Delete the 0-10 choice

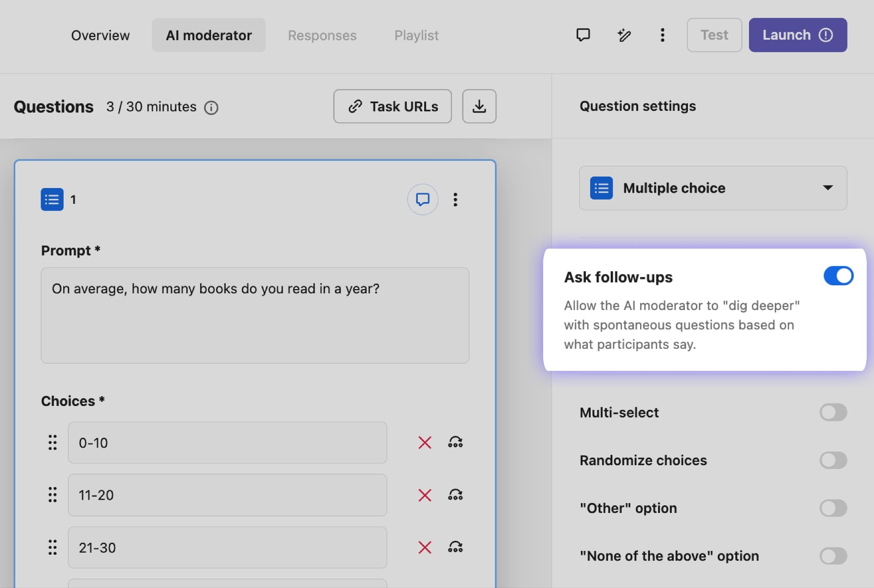point(425,443)
